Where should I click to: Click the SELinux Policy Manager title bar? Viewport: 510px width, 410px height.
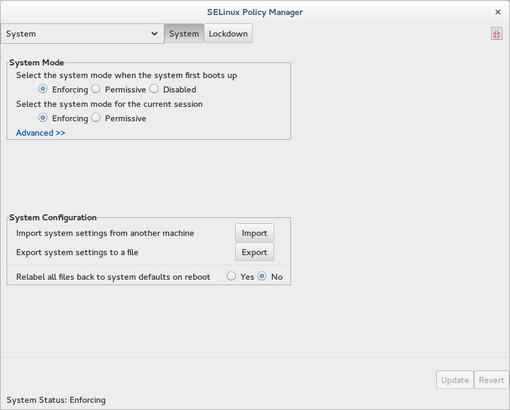coord(255,12)
